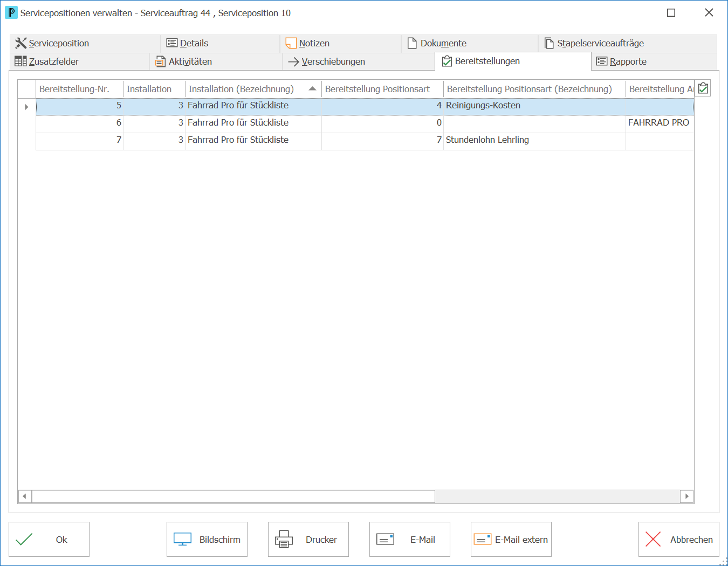This screenshot has height=566, width=728.
Task: Confirm with the Ok button
Action: pos(49,539)
